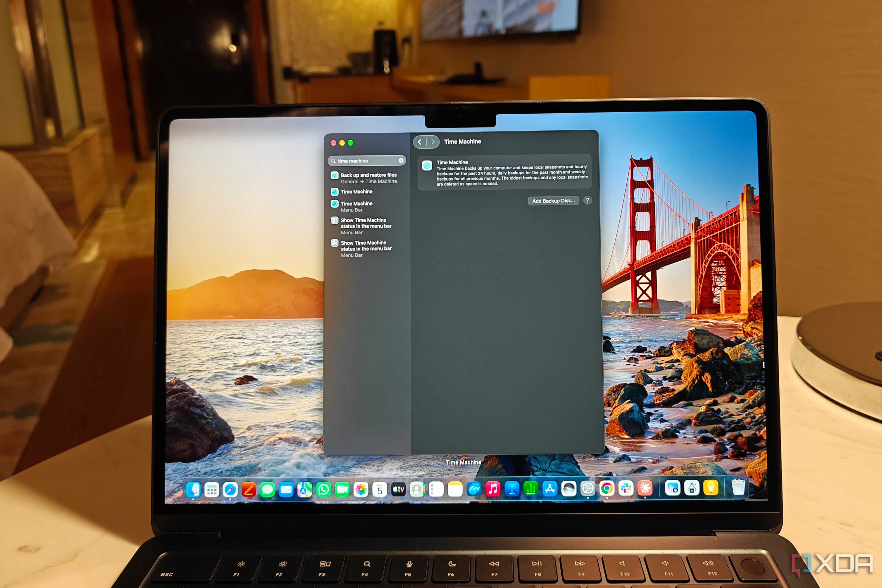This screenshot has height=588, width=882.
Task: Open Freeform from the Dock
Action: click(x=474, y=489)
